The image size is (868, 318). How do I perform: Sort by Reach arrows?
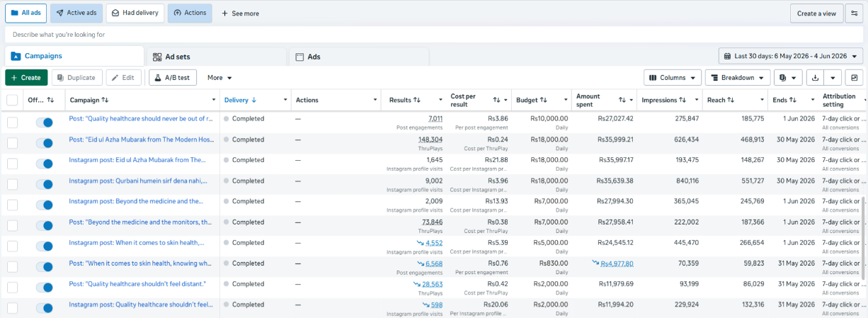(732, 100)
